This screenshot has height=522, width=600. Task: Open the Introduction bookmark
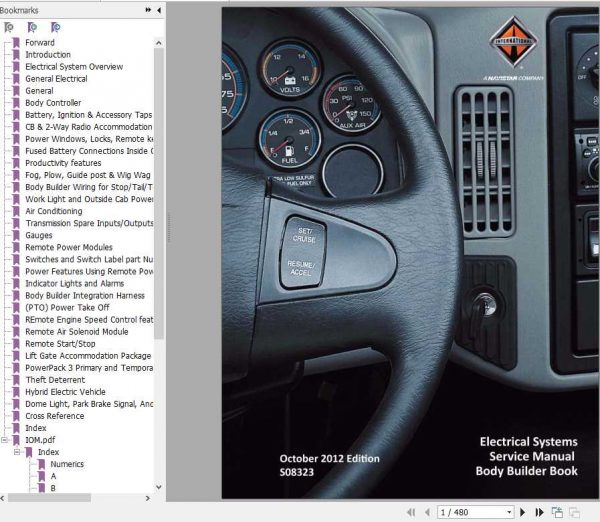point(48,55)
